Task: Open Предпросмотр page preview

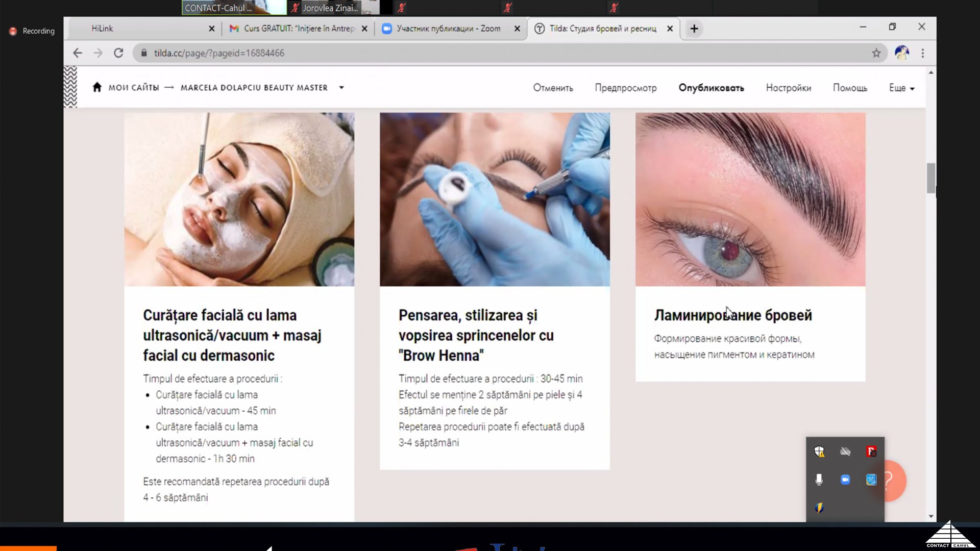Action: pos(625,88)
